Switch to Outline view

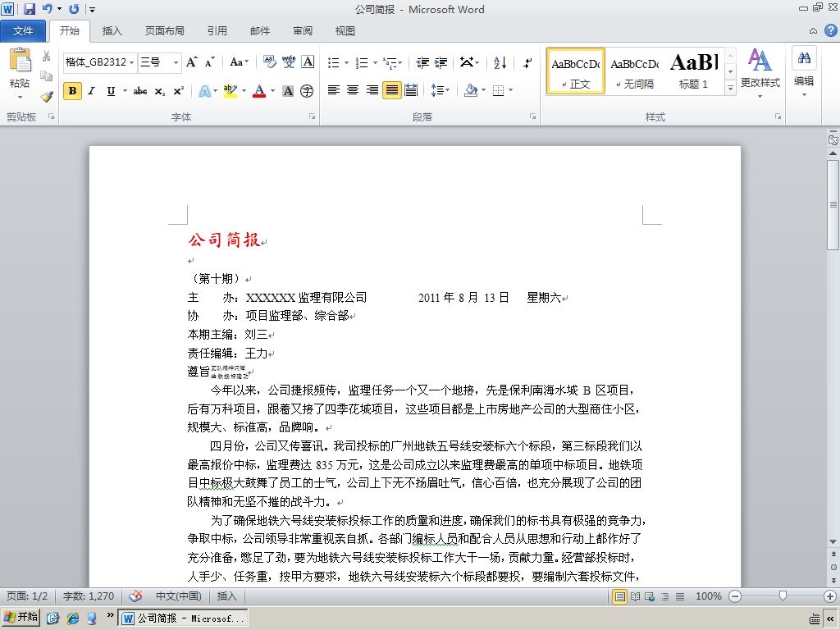[664, 596]
